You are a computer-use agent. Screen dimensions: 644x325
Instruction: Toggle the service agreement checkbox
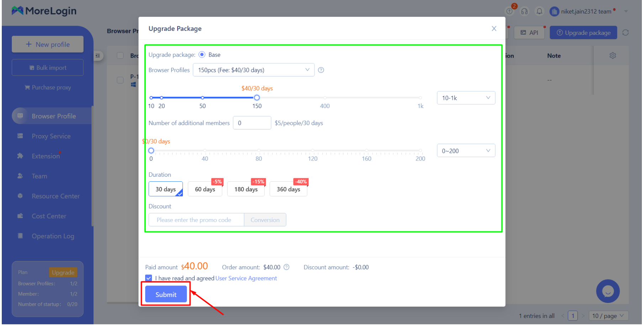tap(149, 278)
